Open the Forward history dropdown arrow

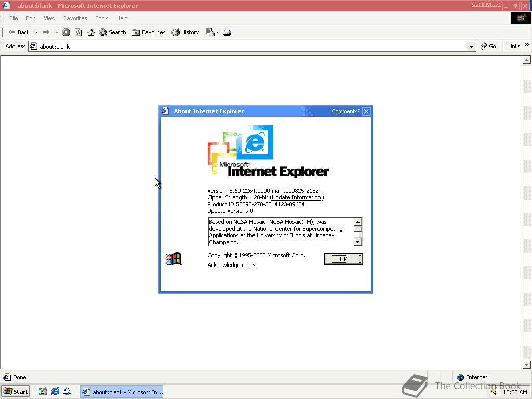click(x=56, y=33)
